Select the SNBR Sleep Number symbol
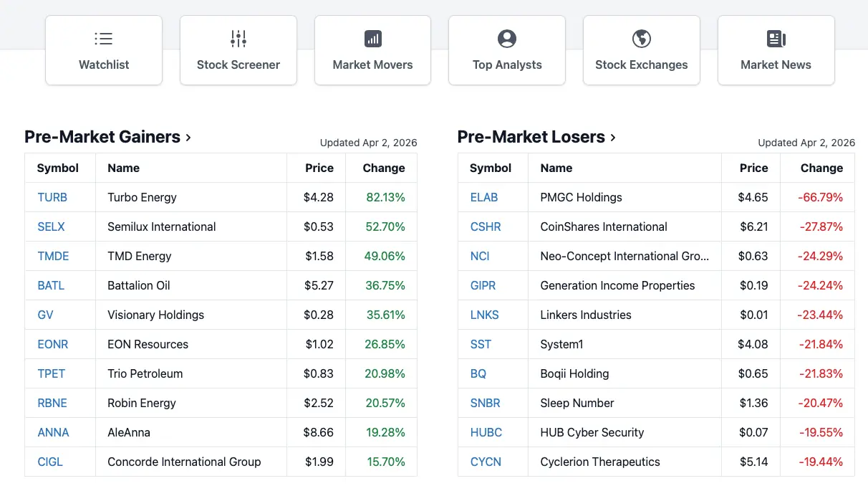This screenshot has width=868, height=496. pyautogui.click(x=486, y=403)
